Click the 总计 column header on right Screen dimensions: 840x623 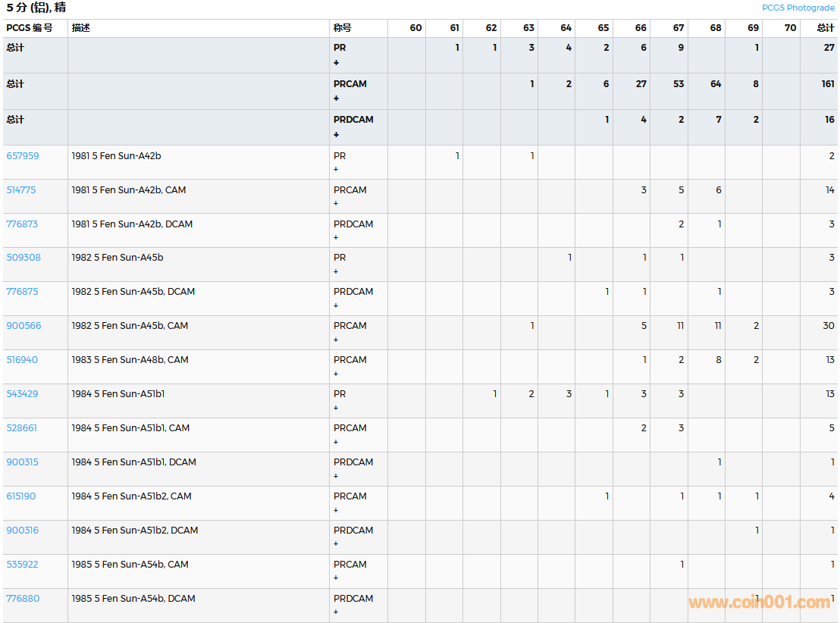(825, 28)
